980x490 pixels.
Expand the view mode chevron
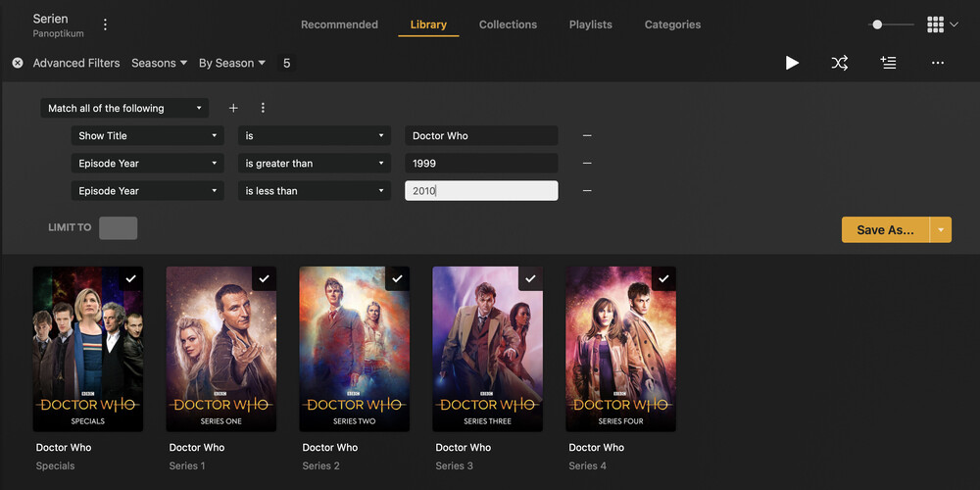pyautogui.click(x=954, y=24)
